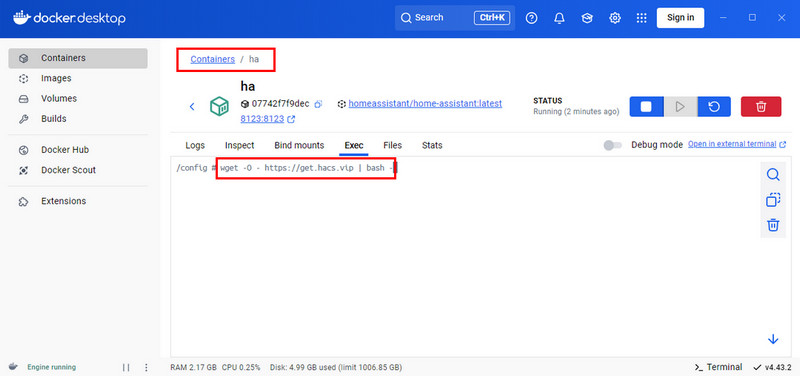
Task: Open the engine three-dot menu
Action: point(146,367)
